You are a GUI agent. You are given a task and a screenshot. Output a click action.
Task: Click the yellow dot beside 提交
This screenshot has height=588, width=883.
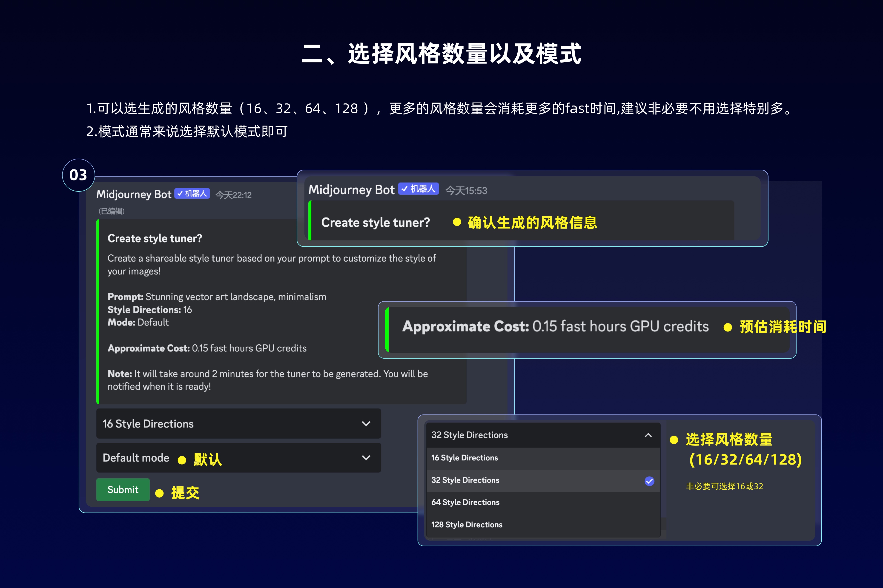159,493
